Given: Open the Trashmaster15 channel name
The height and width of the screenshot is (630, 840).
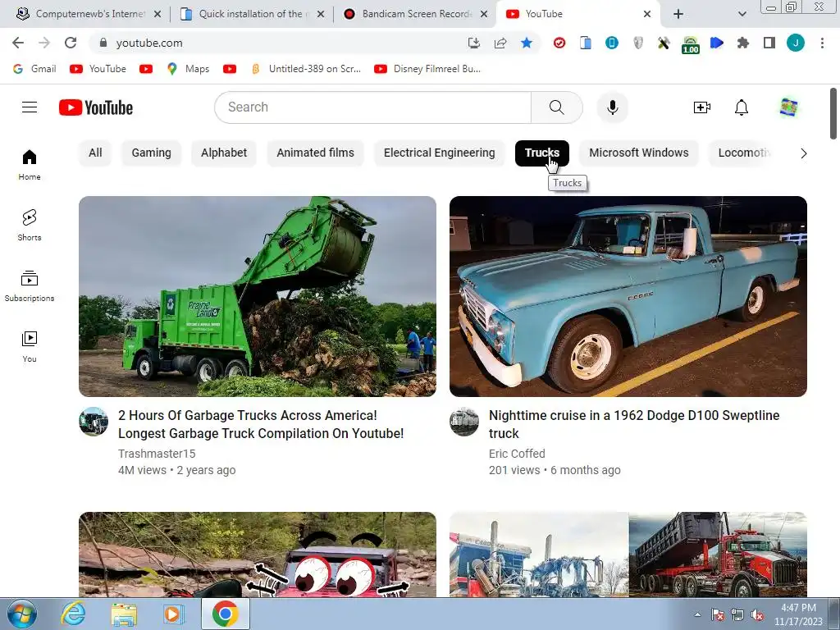Looking at the screenshot, I should click(x=157, y=454).
